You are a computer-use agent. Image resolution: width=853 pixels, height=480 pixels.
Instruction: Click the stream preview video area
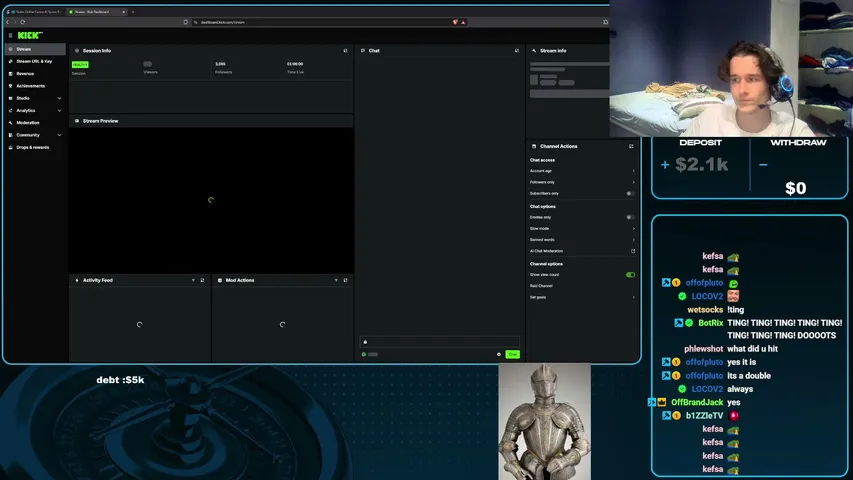(x=211, y=200)
